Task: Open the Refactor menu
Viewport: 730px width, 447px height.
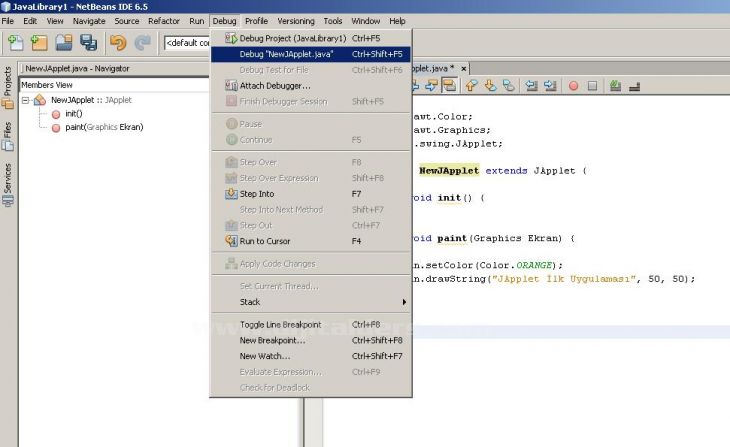Action: point(164,21)
